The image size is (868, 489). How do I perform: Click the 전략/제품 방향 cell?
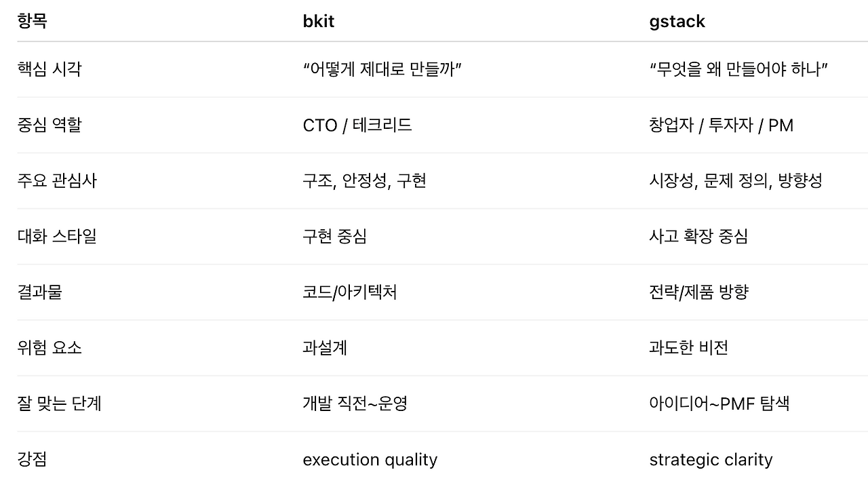point(698,292)
